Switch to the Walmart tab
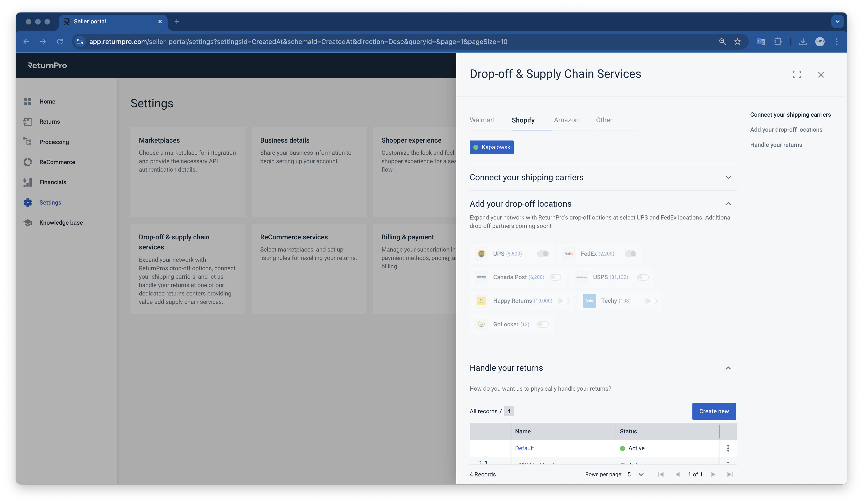 (482, 120)
